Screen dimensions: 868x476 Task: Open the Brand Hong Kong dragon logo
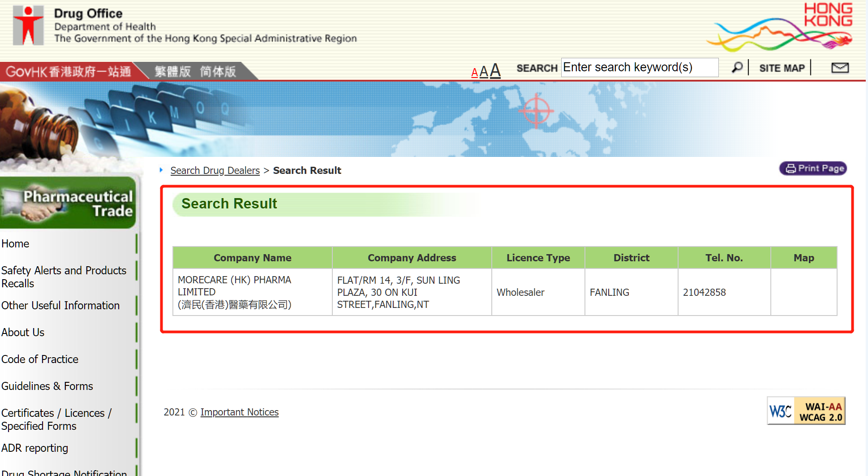(x=780, y=27)
